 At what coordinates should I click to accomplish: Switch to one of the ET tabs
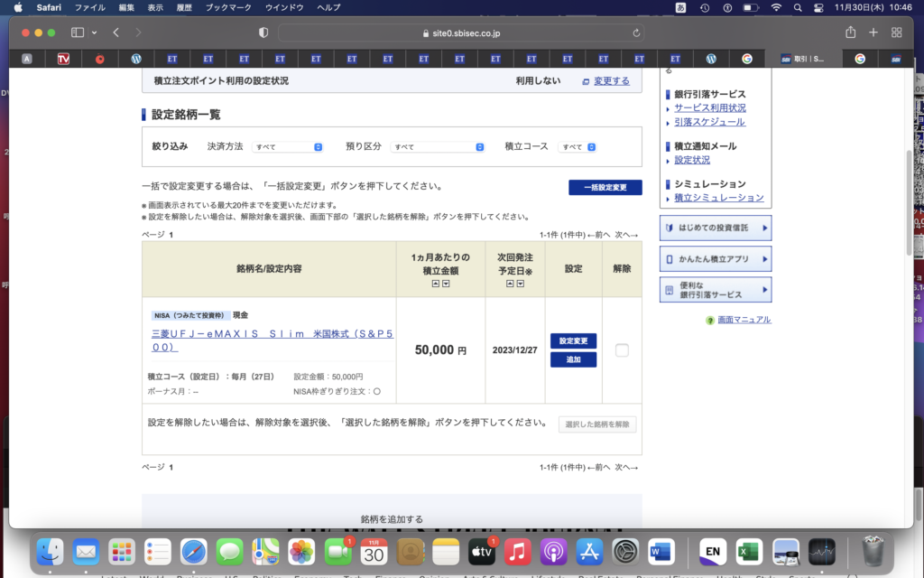[280, 58]
